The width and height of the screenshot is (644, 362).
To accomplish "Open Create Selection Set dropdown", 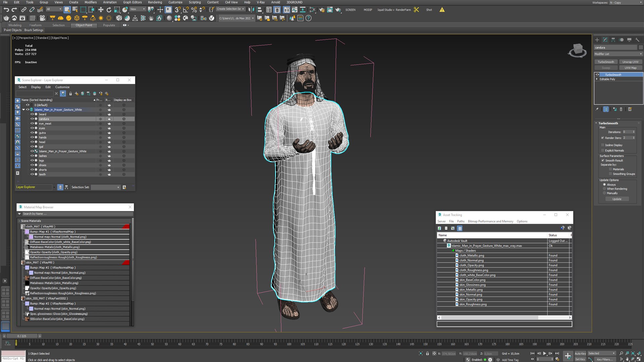I will pyautogui.click(x=230, y=9).
